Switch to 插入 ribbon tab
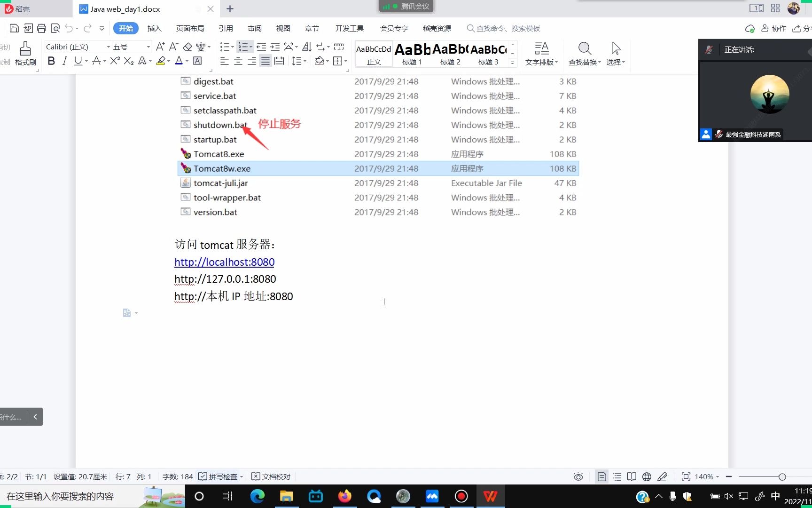812x508 pixels. 154,28
